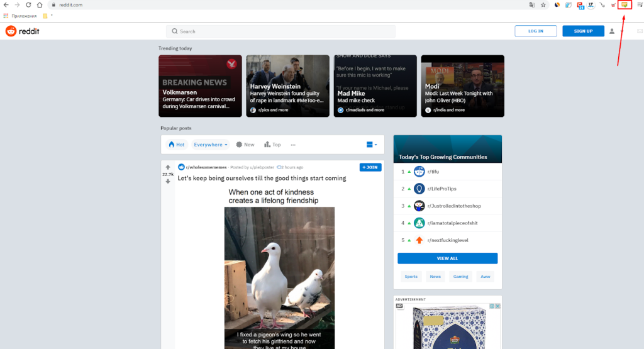Viewport: 644px width, 349px height.
Task: Click the Reddit logo in the header
Action: [23, 31]
